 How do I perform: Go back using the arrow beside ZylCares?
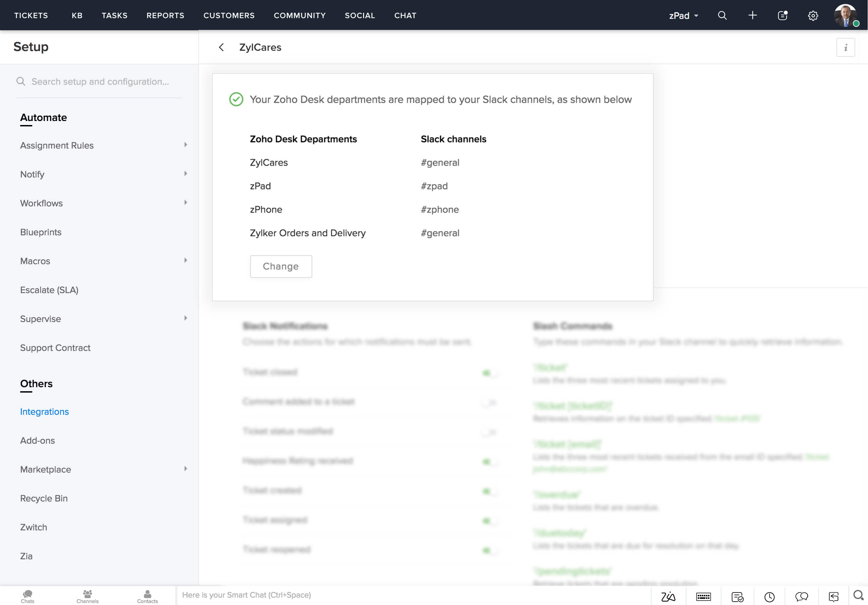222,47
